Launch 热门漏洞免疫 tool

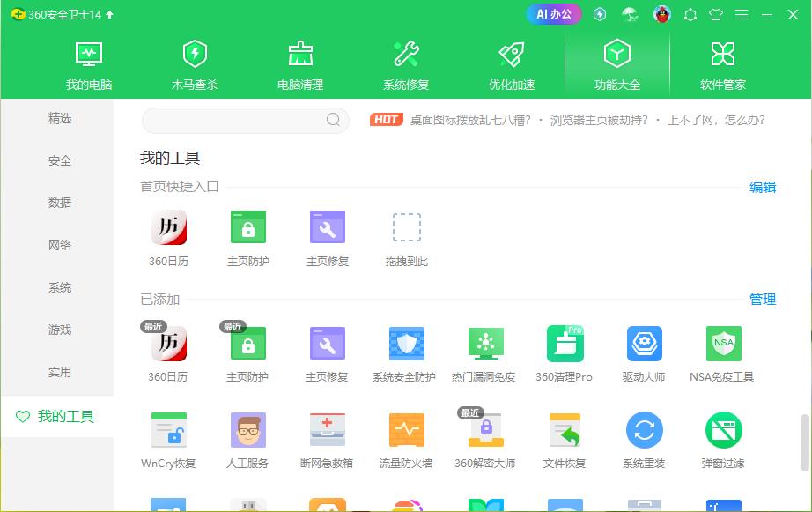[484, 354]
